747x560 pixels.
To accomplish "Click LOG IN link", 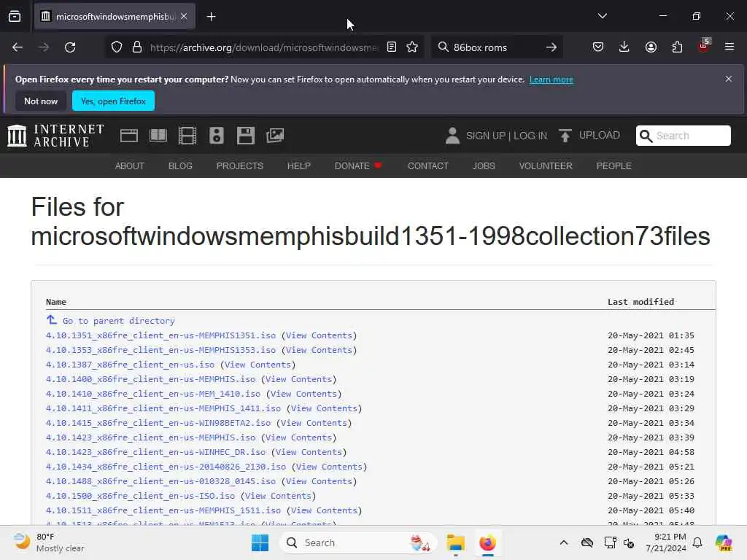I will (x=530, y=136).
